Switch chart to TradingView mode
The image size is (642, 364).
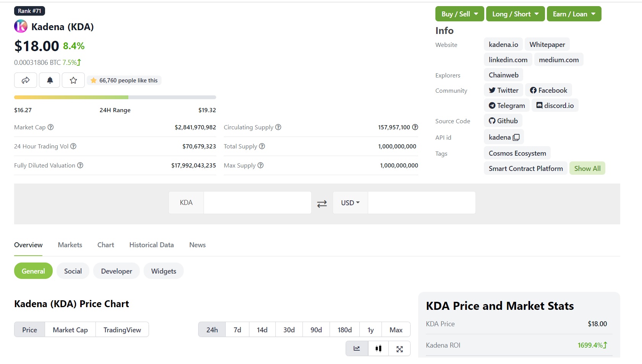pos(122,329)
